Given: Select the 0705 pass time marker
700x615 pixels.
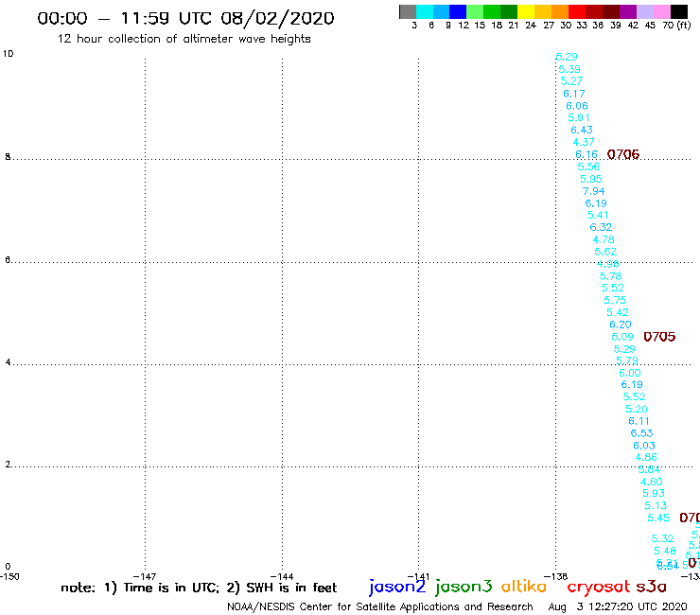Looking at the screenshot, I should (x=659, y=337).
